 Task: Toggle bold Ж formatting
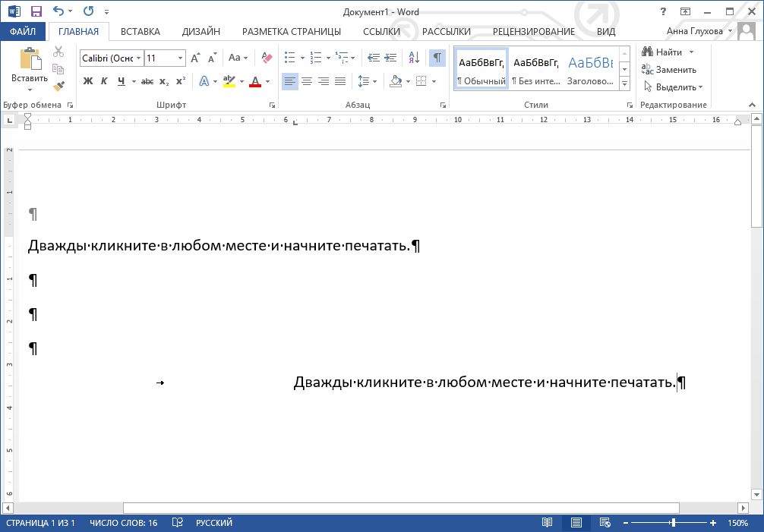pyautogui.click(x=87, y=81)
